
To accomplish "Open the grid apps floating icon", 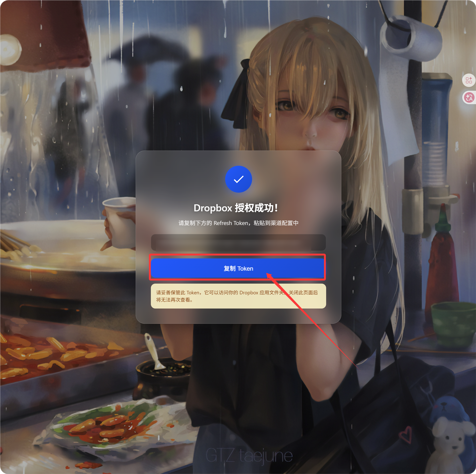I will (x=469, y=80).
